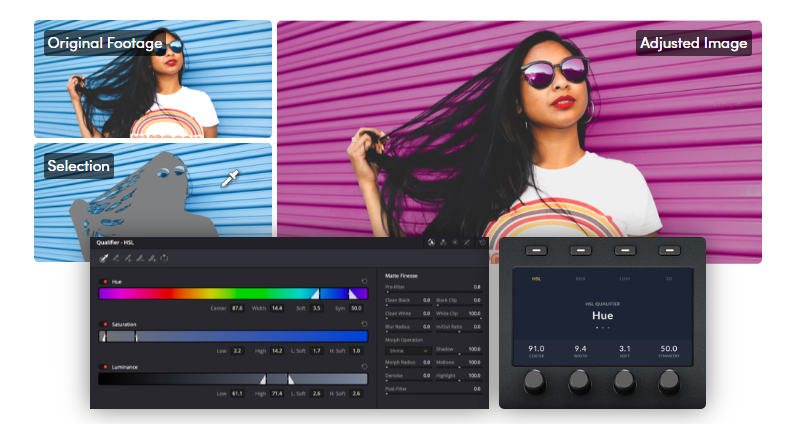Viewport: 788px width, 424px height.
Task: Click the Selection preview thumbnail
Action: [x=153, y=201]
